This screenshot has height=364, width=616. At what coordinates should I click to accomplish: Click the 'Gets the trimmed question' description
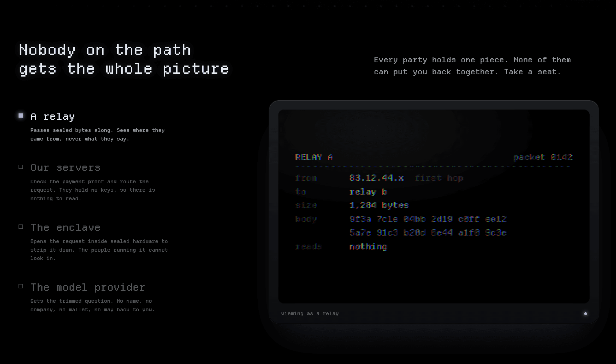(93, 305)
